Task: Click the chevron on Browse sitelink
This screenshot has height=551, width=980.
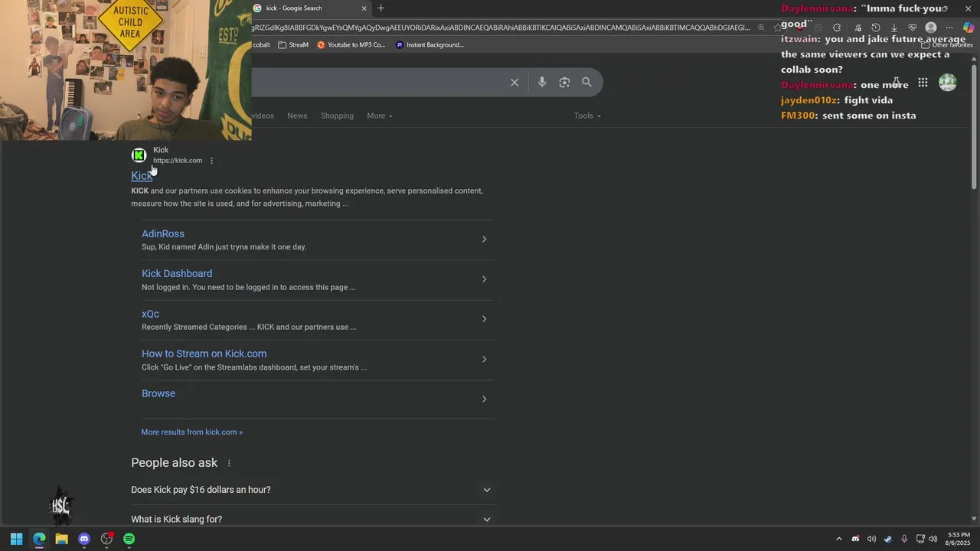Action: (x=484, y=399)
